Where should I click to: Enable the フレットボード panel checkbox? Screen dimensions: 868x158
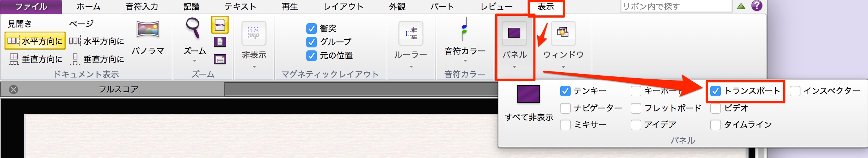pos(636,108)
